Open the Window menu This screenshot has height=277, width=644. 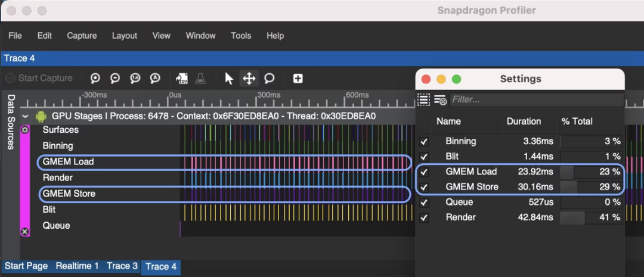[200, 36]
